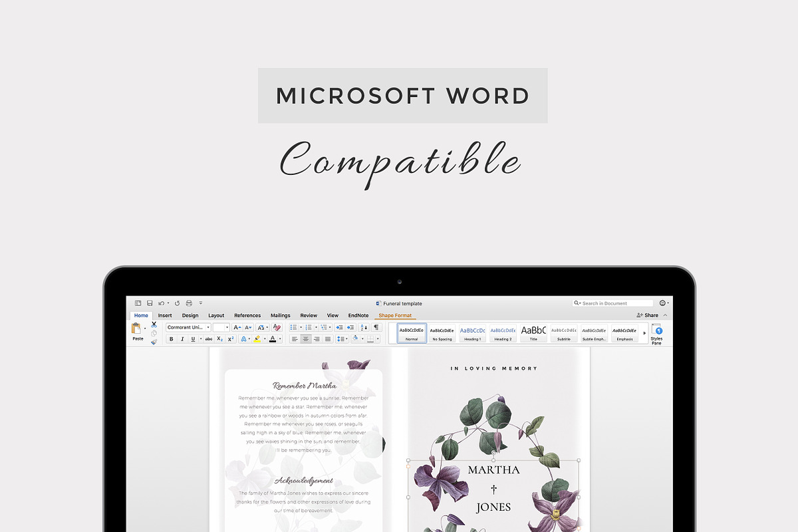
Task: Select the MARTHA text on the cover page
Action: [x=494, y=470]
